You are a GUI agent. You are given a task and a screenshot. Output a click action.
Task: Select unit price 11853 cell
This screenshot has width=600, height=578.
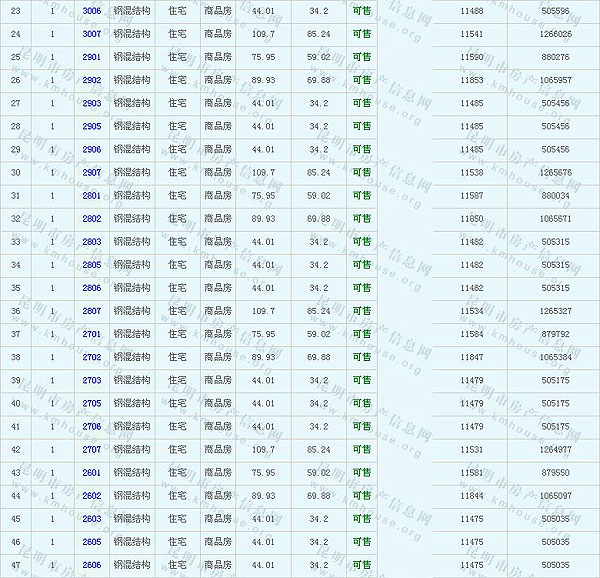(472, 80)
